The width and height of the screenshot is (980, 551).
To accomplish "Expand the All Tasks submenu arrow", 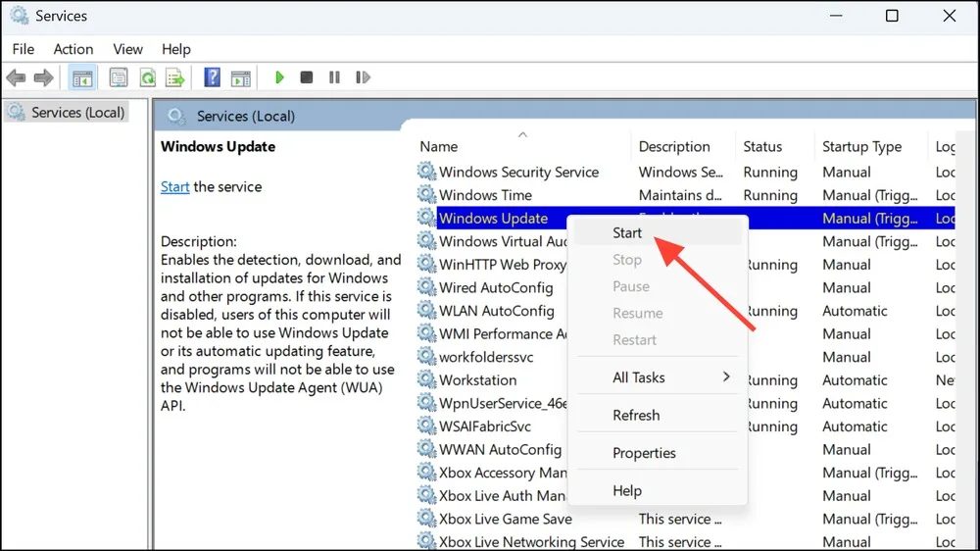I will (x=726, y=376).
